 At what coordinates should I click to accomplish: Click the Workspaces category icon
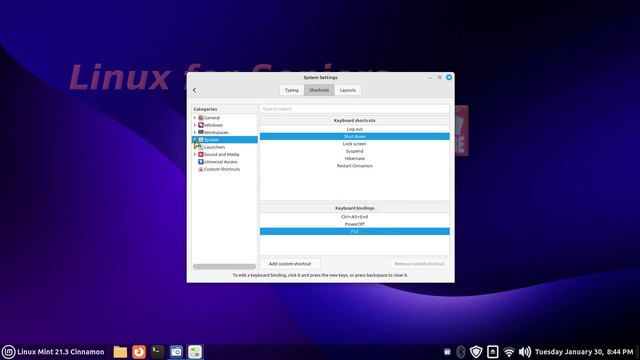coord(201,132)
